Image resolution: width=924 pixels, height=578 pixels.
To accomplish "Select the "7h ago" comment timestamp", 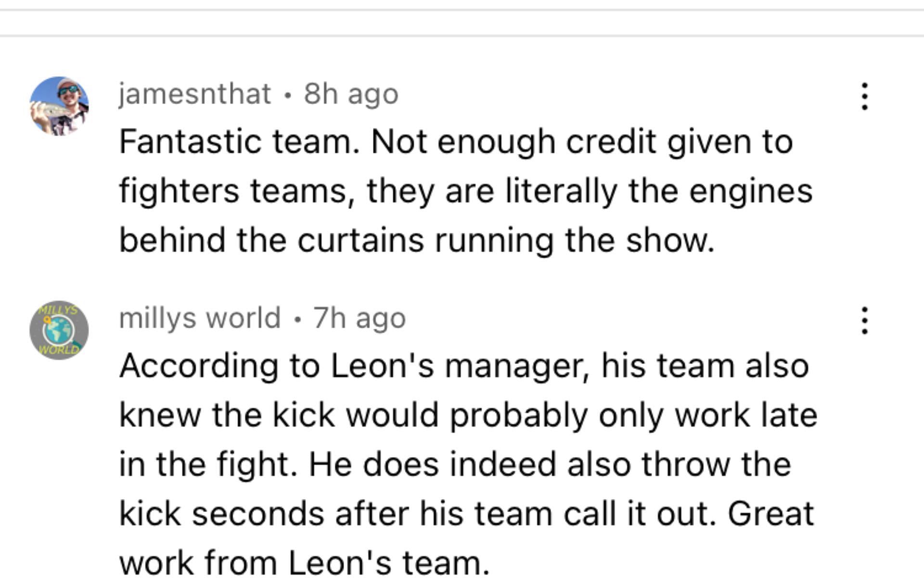I will pyautogui.click(x=359, y=318).
